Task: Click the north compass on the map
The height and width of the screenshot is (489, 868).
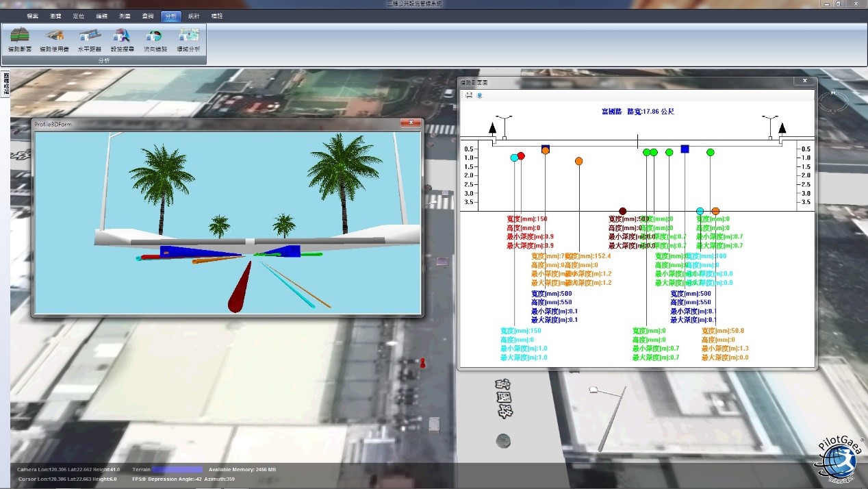Action: [x=833, y=101]
